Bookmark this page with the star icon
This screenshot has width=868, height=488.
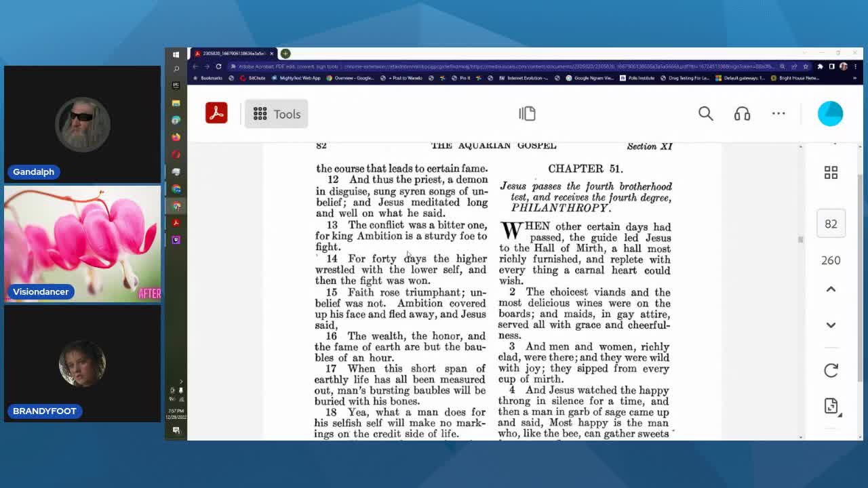[x=806, y=66]
